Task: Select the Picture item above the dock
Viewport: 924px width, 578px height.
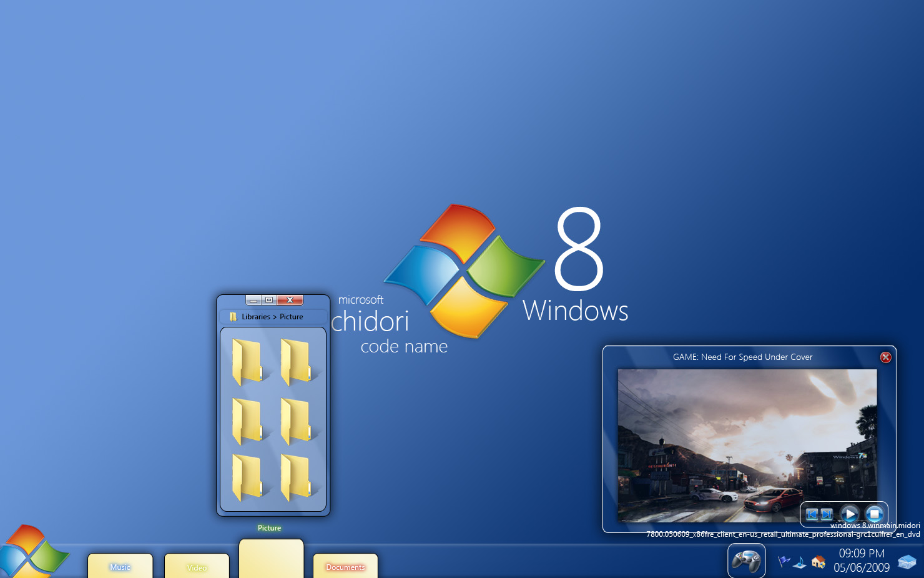Action: coord(269,528)
